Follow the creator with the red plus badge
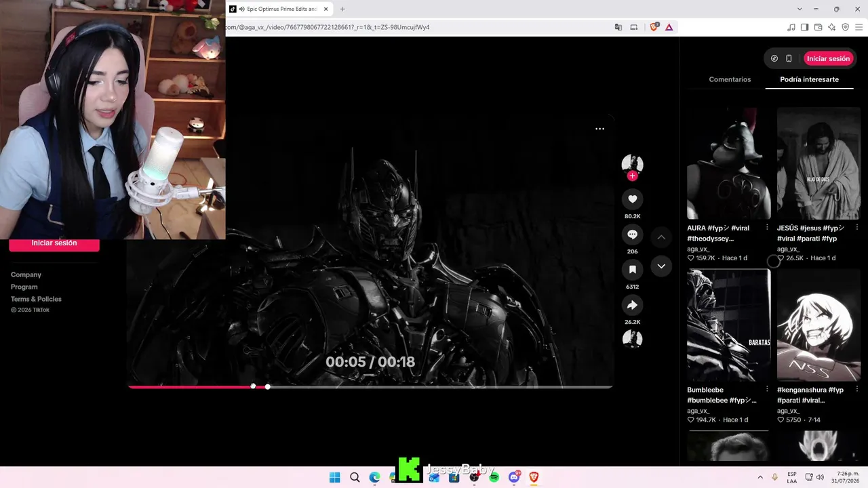868x488 pixels. [632, 176]
